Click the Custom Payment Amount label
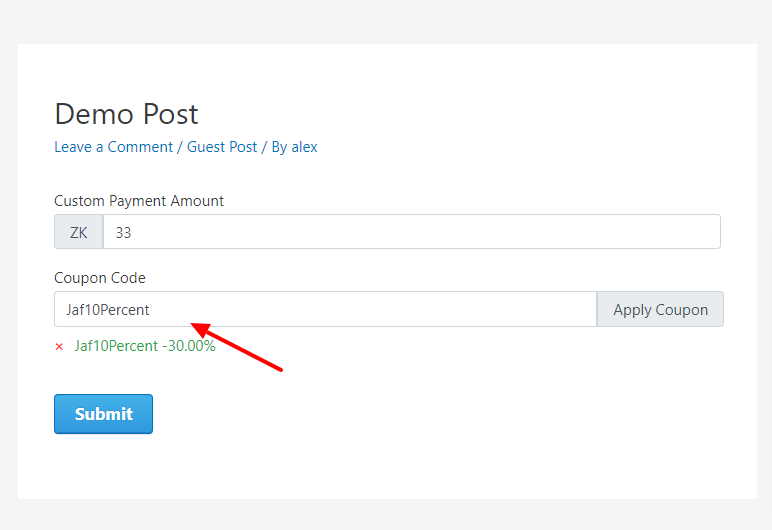This screenshot has width=772, height=530. [x=139, y=201]
